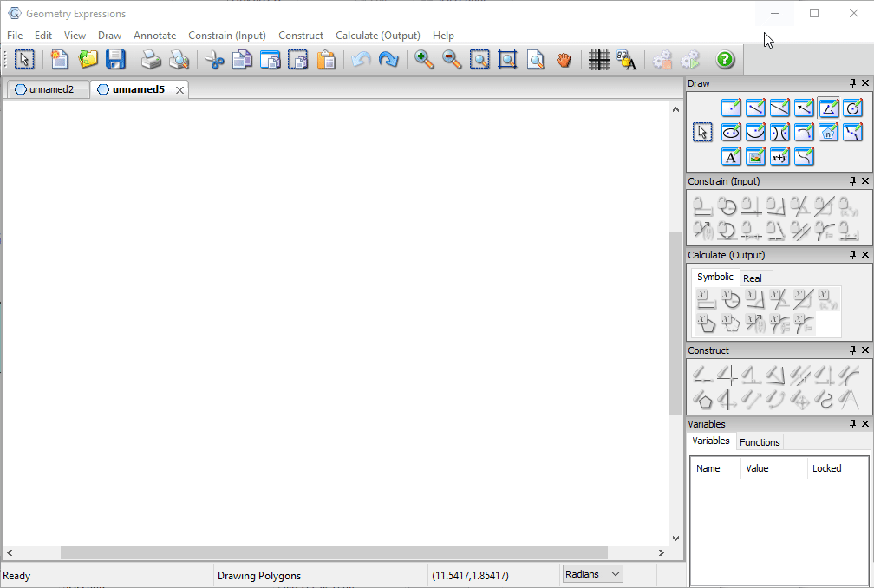Viewport: 874px width, 588px height.
Task: Open the Draw menu
Action: (110, 35)
